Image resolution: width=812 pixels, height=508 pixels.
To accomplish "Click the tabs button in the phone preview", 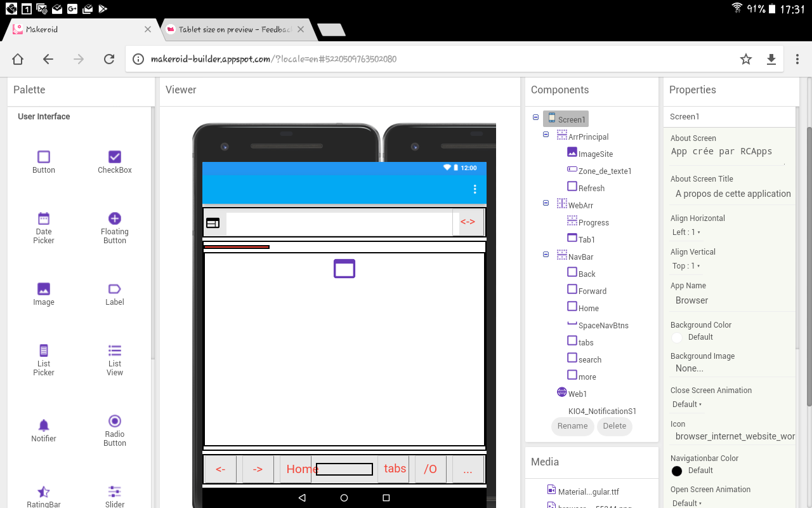I will [x=395, y=469].
